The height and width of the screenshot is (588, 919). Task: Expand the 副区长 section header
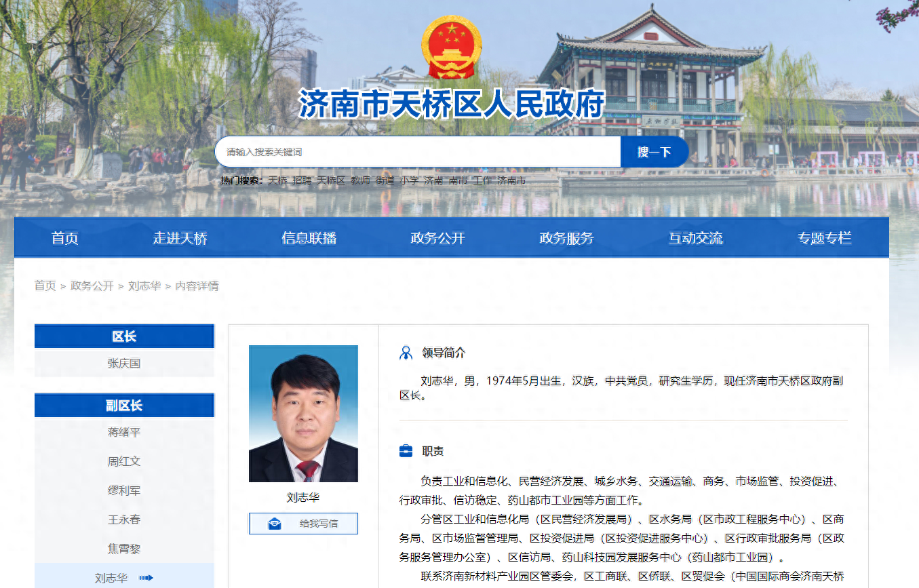[x=124, y=405]
